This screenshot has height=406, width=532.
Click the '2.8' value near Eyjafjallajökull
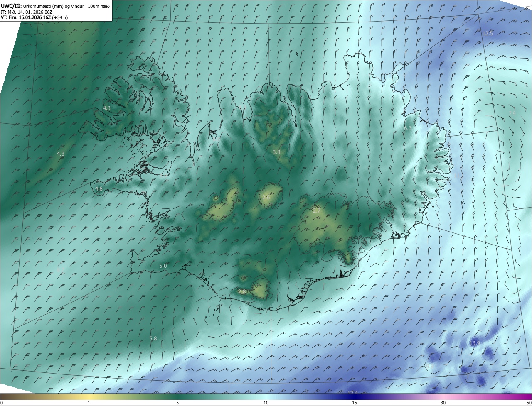[x=242, y=292]
